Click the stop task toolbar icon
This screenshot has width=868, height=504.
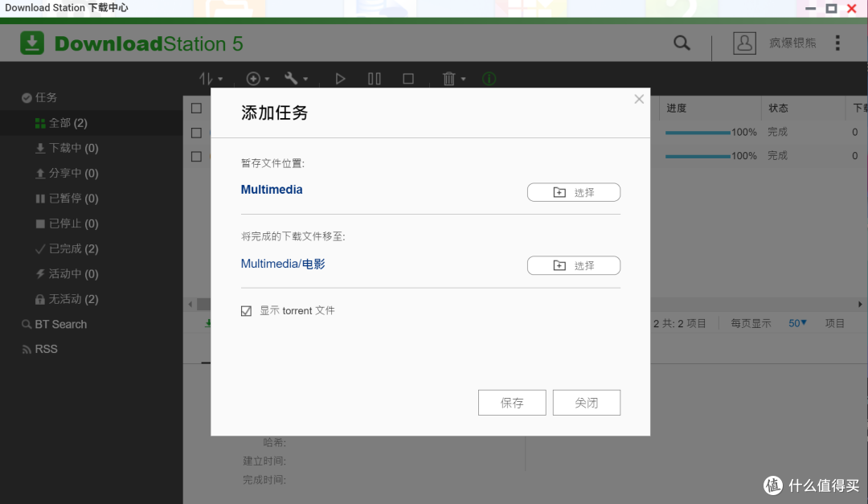(x=408, y=79)
